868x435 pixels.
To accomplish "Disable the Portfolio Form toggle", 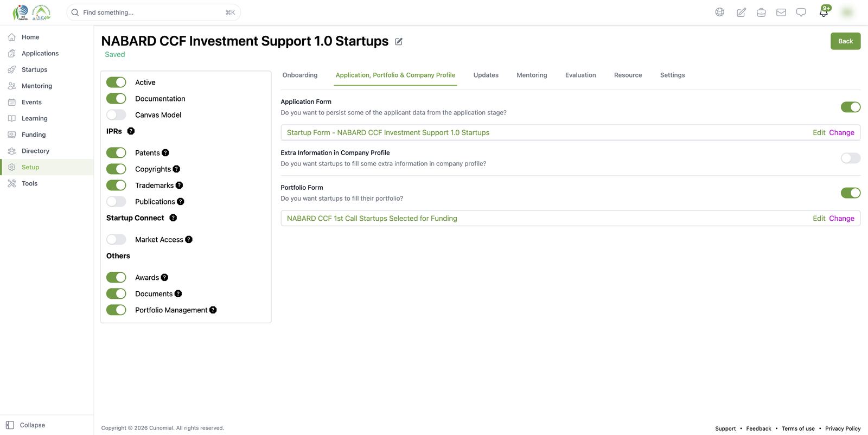I will pyautogui.click(x=851, y=193).
